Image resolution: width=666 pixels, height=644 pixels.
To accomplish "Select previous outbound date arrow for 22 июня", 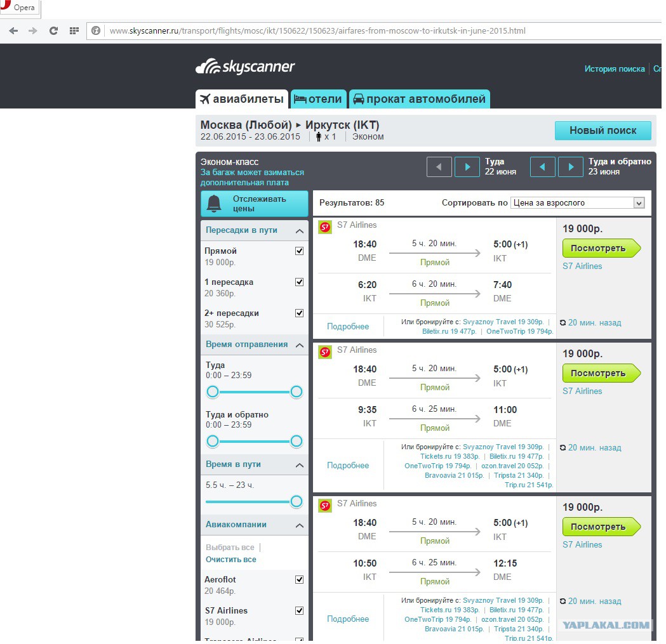I will click(439, 167).
